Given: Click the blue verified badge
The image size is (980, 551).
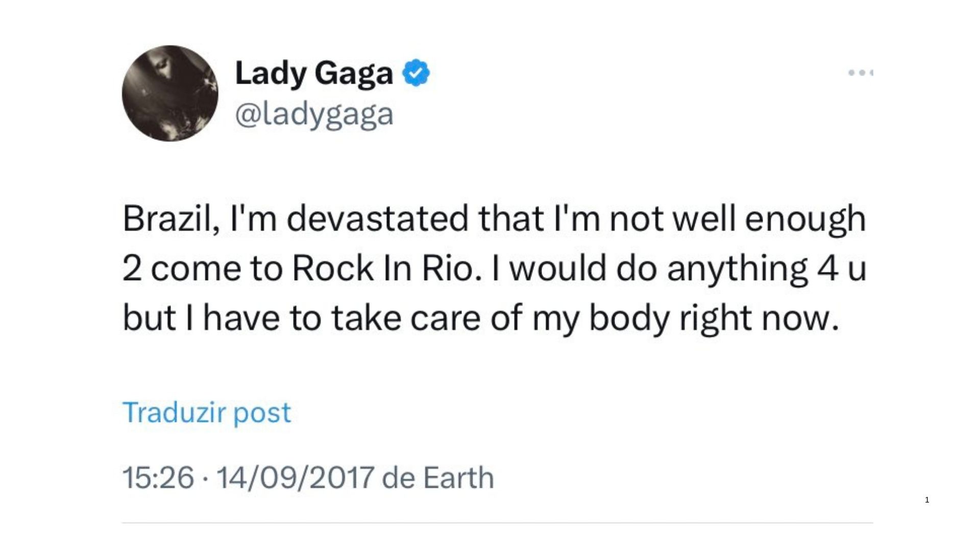Looking at the screenshot, I should coord(416,72).
